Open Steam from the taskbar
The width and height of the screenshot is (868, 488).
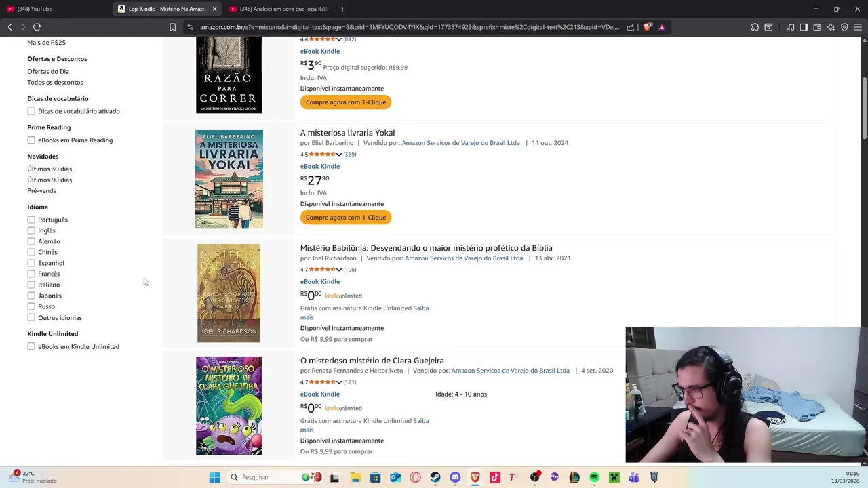(435, 477)
